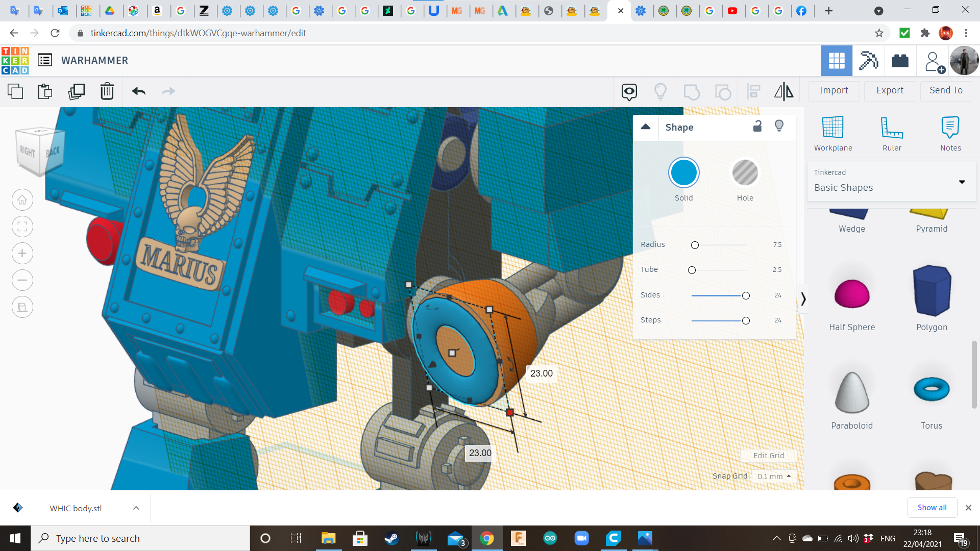Click the Fit all in view icon
980x551 pixels.
[x=22, y=227]
